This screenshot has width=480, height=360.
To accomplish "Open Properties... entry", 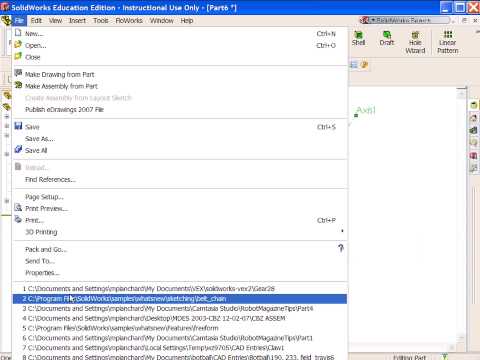I will tap(180, 273).
